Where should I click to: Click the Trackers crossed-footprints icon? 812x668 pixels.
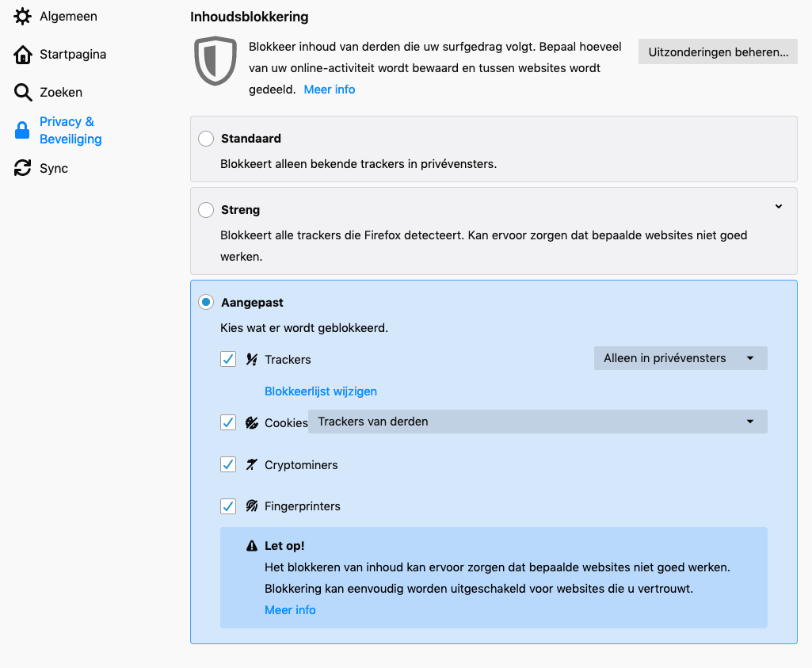(x=252, y=359)
